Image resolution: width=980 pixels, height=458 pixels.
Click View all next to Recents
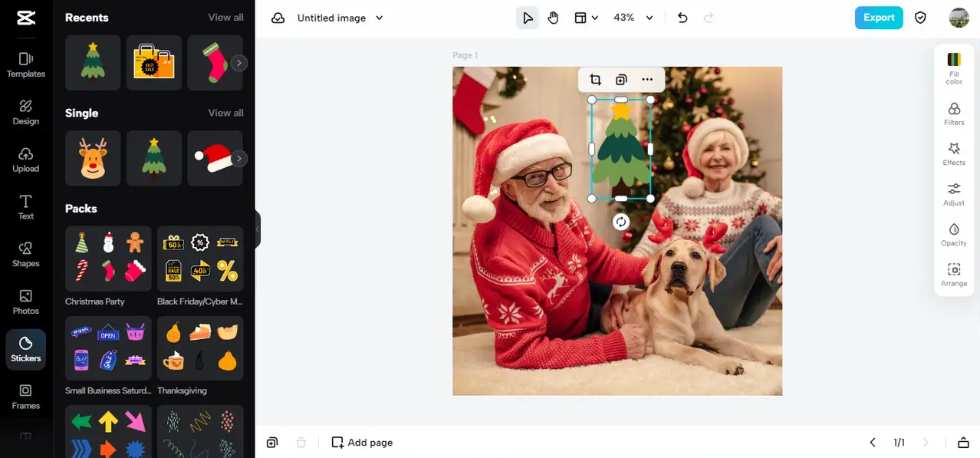point(226,18)
